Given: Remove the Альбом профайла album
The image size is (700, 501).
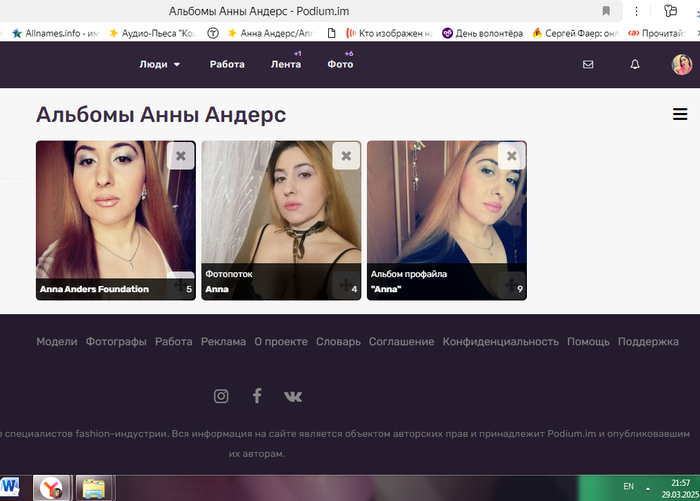Looking at the screenshot, I should (x=512, y=156).
